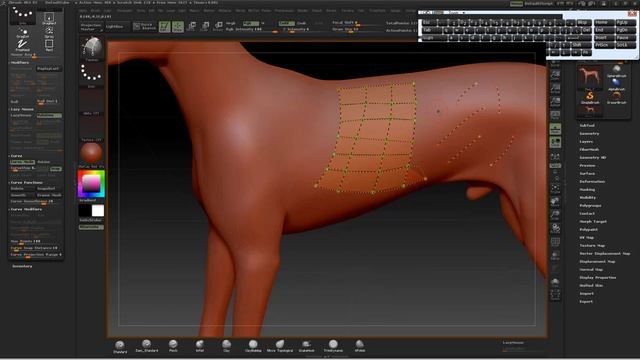Collapse the Curve Functions section
This screenshot has width=640, height=360.
(26, 182)
